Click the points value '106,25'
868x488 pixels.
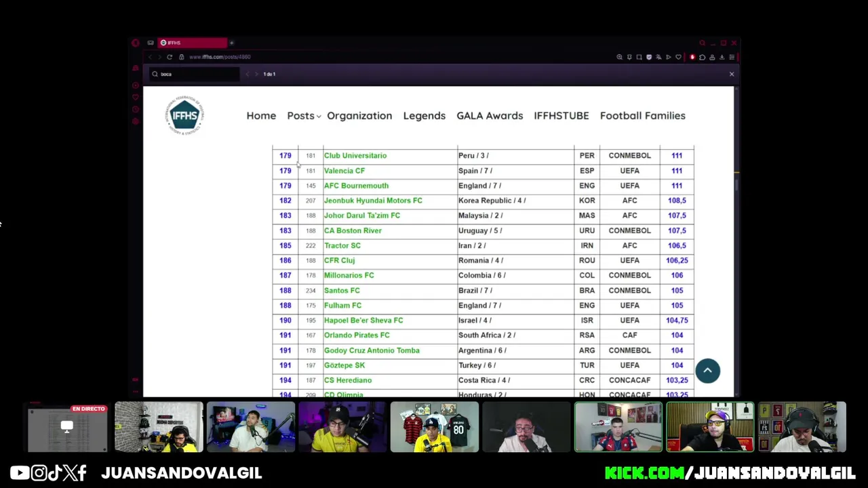677,260
